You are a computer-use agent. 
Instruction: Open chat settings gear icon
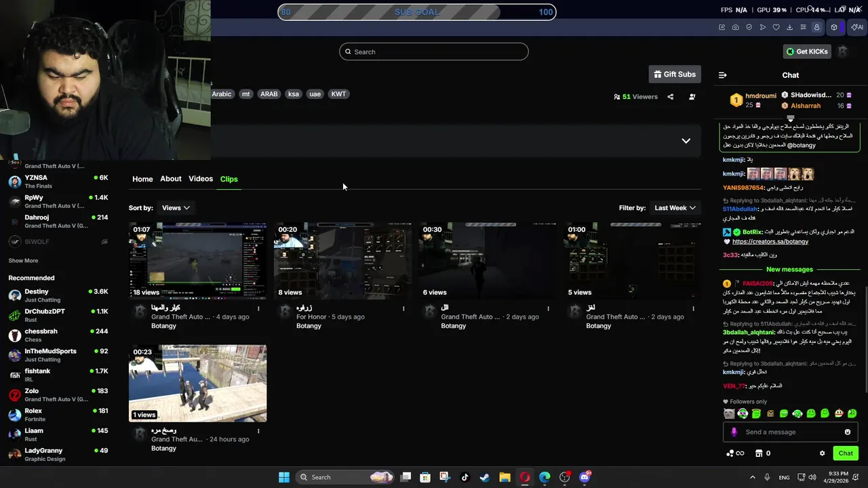[x=822, y=453]
